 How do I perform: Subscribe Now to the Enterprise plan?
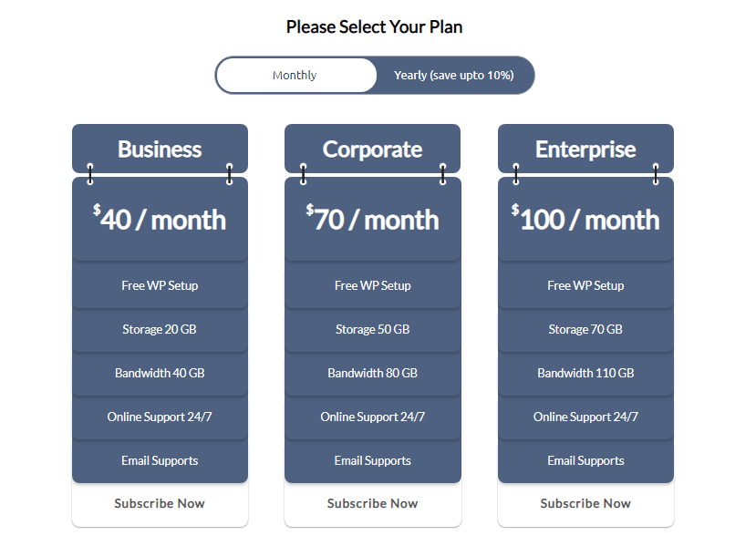pyautogui.click(x=585, y=503)
